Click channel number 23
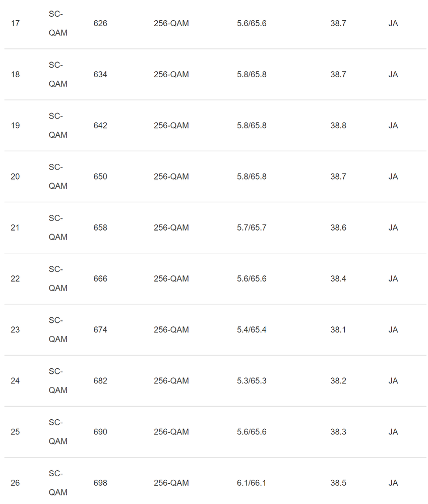The image size is (428, 504). tap(15, 329)
